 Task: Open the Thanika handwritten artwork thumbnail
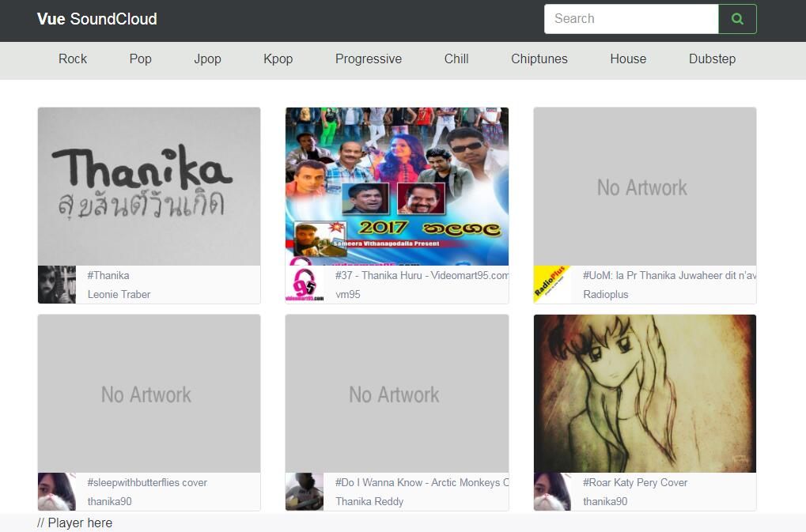(149, 187)
